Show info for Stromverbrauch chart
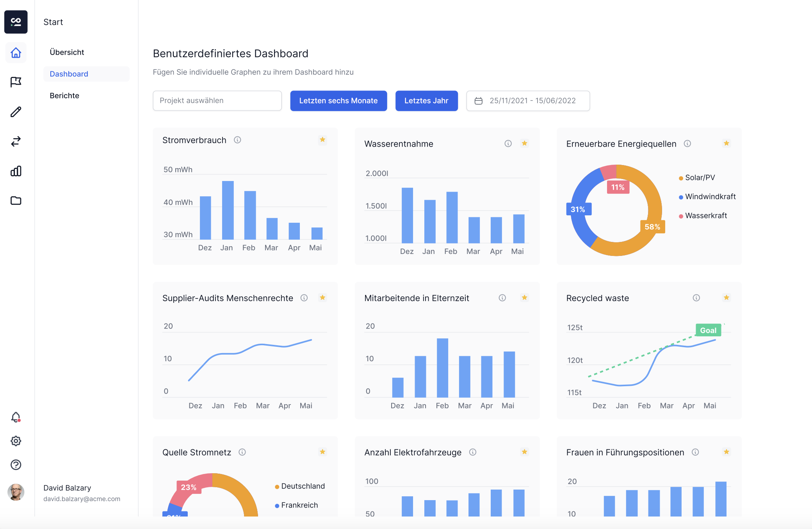The height and width of the screenshot is (529, 812). pos(237,140)
